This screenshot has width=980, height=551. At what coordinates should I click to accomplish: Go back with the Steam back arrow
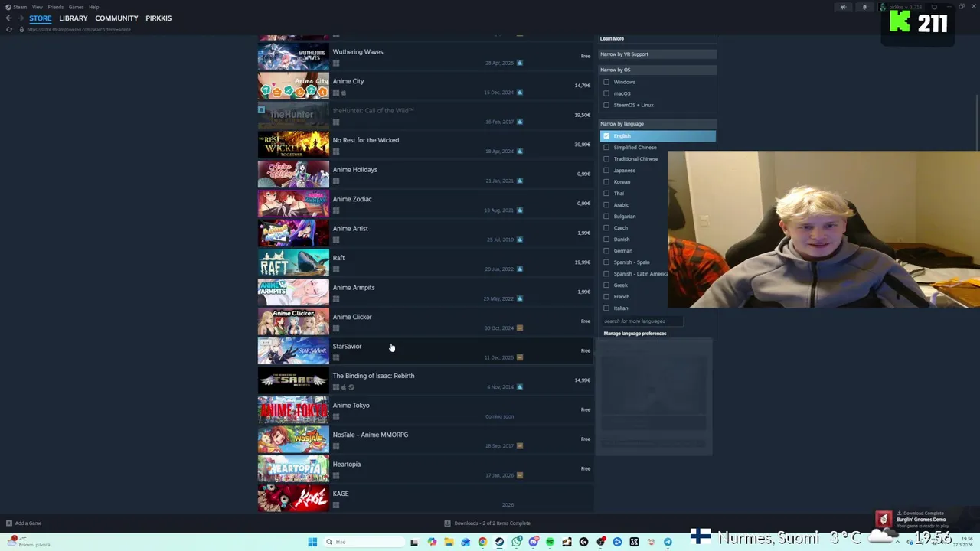pyautogui.click(x=8, y=18)
